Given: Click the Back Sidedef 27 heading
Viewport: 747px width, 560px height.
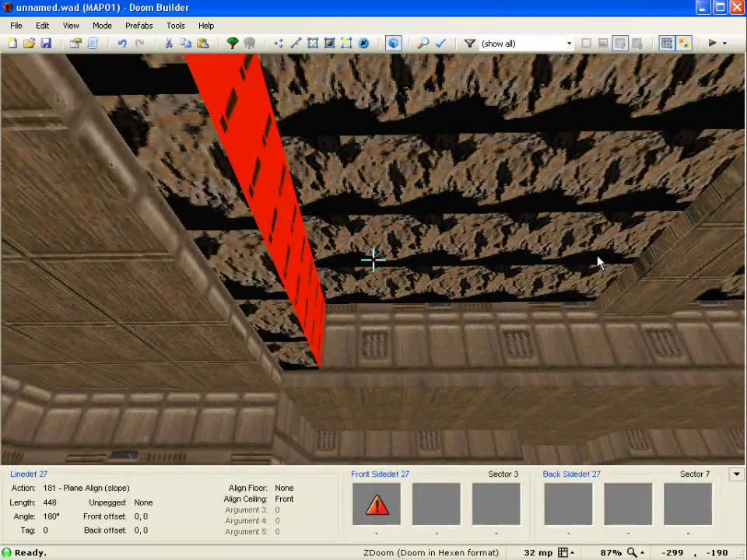Looking at the screenshot, I should tap(572, 474).
